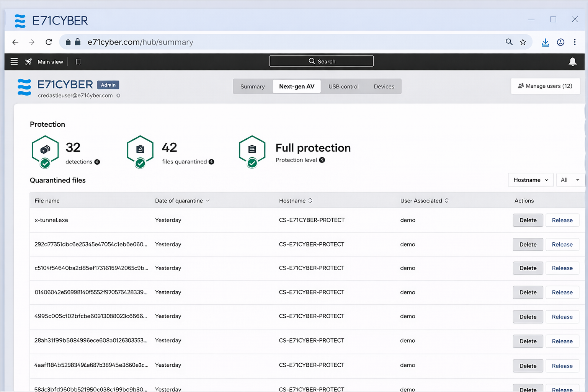Click the info icon beside Protection level
588x392 pixels.
tap(322, 160)
